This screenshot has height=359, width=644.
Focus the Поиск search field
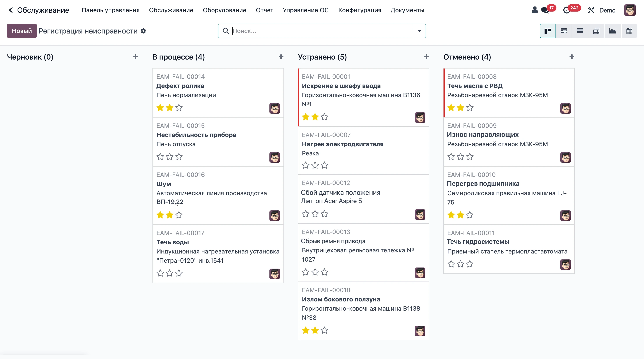(x=322, y=31)
